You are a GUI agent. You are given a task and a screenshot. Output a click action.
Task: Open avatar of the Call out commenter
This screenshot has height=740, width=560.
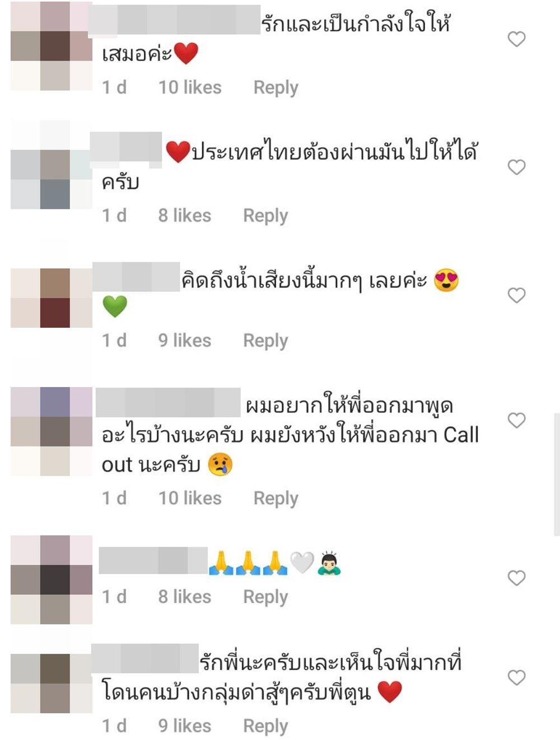click(52, 431)
